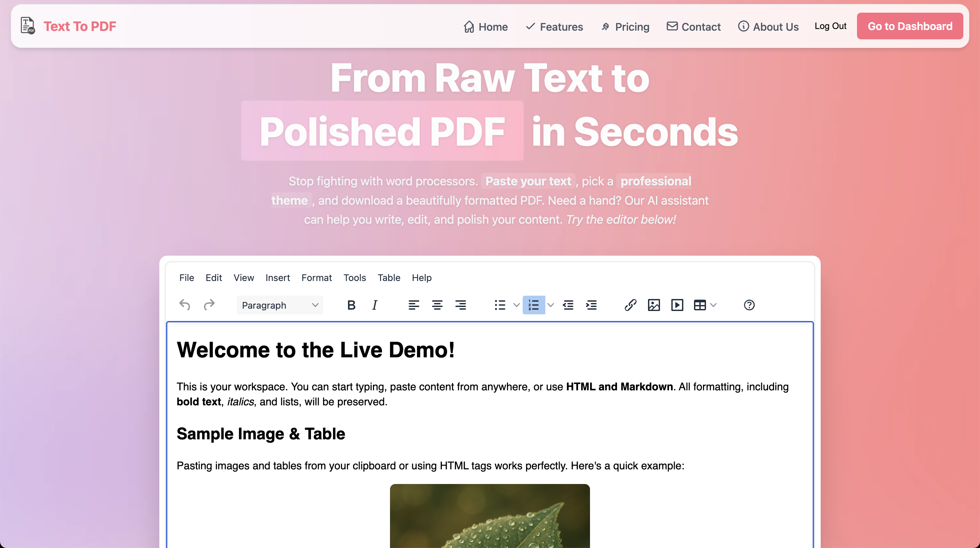
Task: Open the File menu
Action: 186,278
